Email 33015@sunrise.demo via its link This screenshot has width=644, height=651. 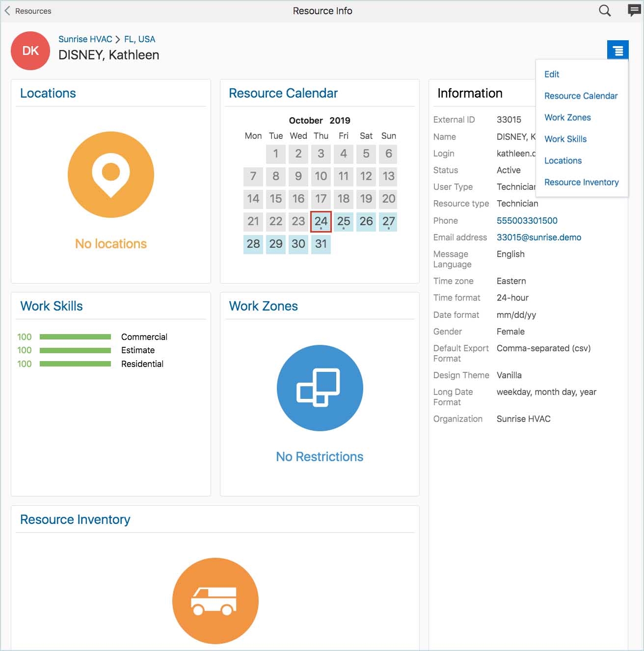[539, 237]
